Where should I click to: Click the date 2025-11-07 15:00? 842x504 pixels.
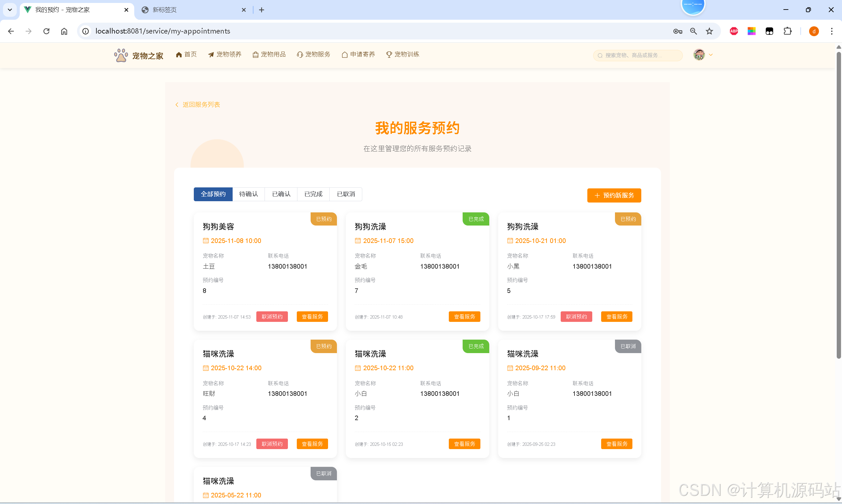[388, 241]
